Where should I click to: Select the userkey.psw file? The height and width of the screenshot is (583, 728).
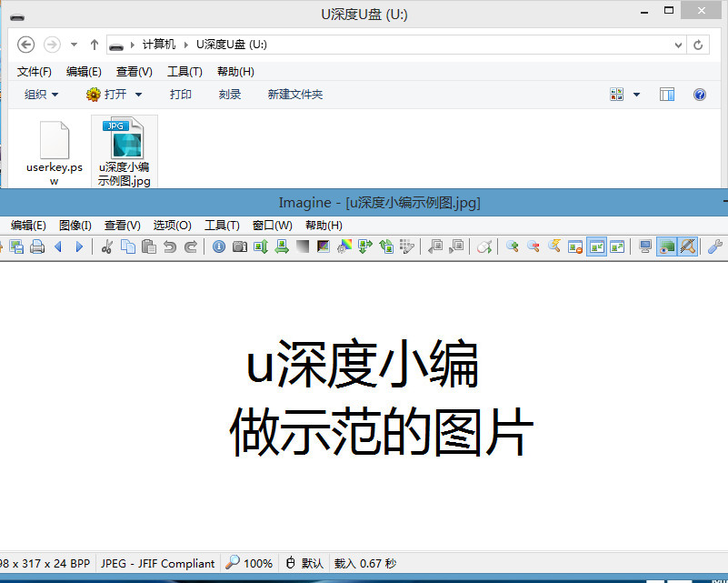click(55, 153)
